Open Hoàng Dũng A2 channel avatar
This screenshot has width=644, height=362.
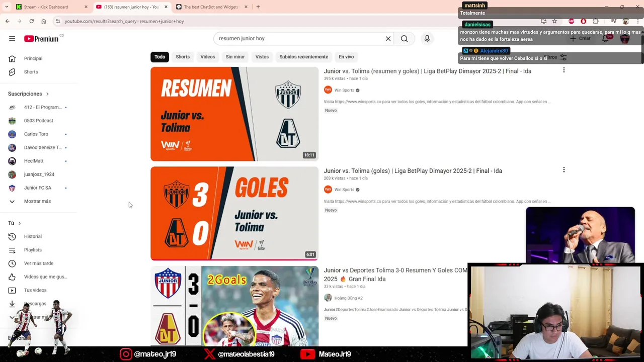pos(328,298)
